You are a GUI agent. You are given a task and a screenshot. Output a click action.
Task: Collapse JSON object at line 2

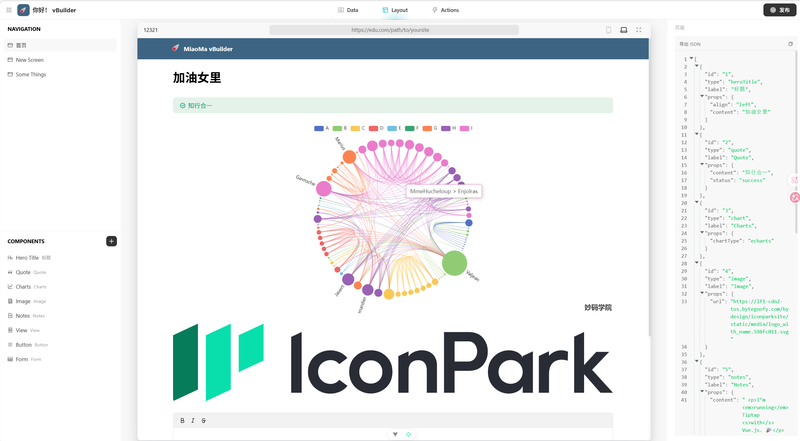coord(696,66)
